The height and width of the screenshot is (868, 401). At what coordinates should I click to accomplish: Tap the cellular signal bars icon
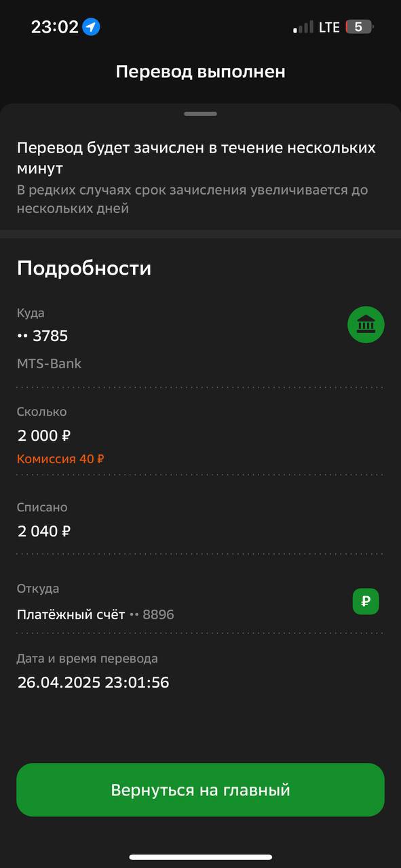point(303,27)
